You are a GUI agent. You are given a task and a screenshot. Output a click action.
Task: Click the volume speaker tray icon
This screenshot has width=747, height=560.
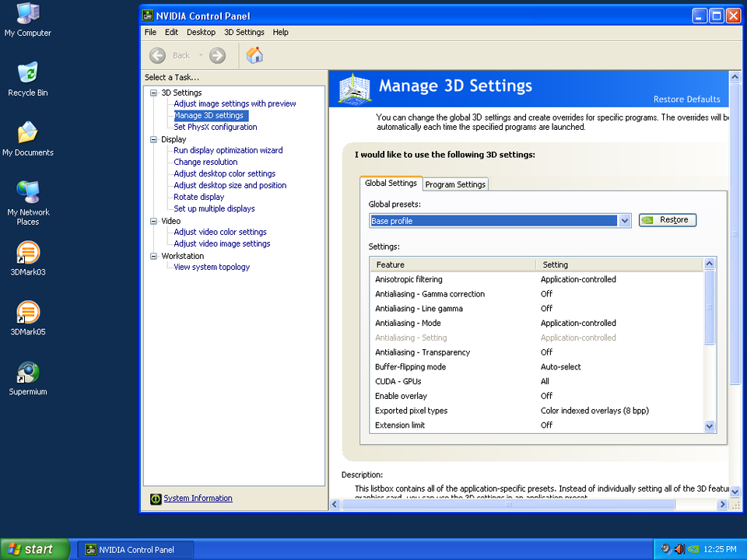click(x=679, y=549)
